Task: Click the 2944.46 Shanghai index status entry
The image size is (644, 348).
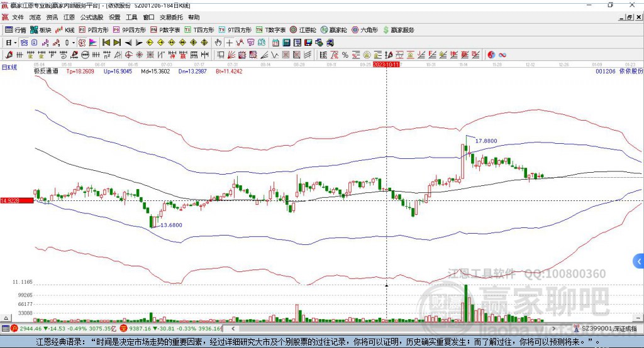Action: coord(31,329)
